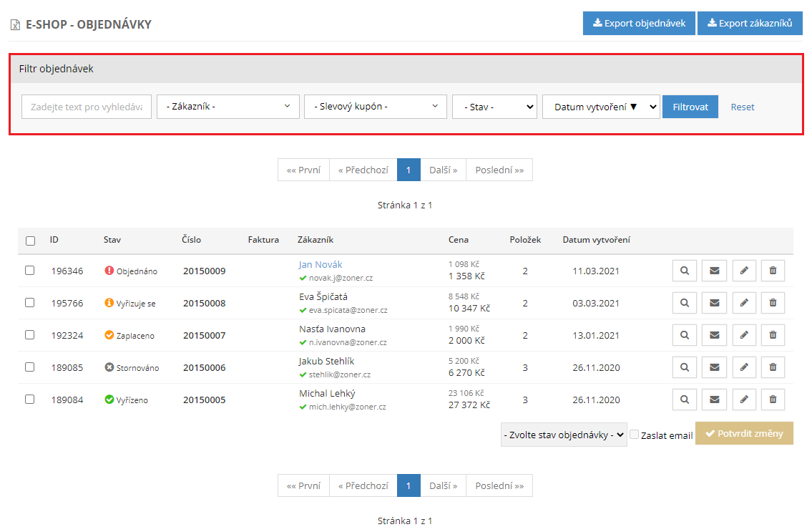
Task: Click order number 20150009
Action: click(x=205, y=271)
